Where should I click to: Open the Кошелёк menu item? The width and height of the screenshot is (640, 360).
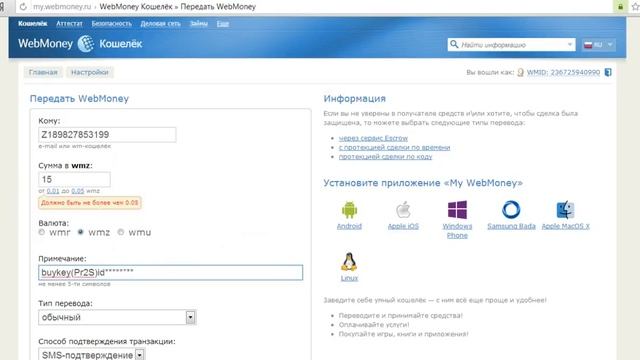(x=33, y=24)
